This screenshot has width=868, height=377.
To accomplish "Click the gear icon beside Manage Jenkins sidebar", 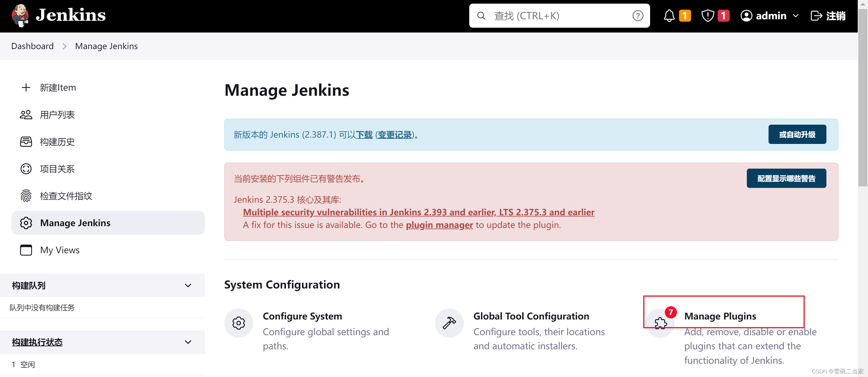I will pos(26,223).
